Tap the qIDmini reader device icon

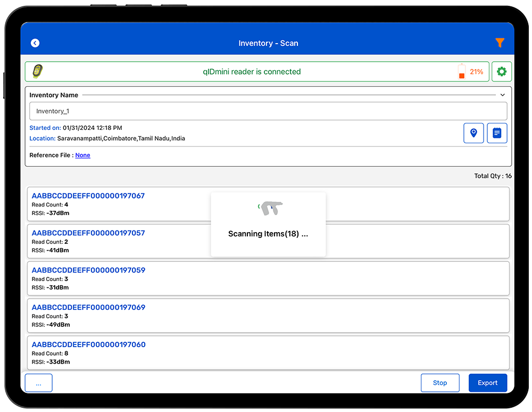pos(37,71)
